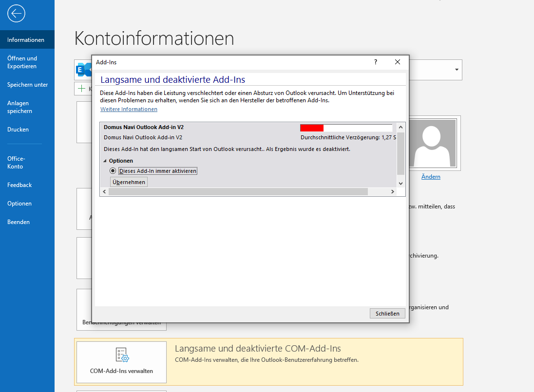Image resolution: width=534 pixels, height=392 pixels.
Task: Click the Add-Ins dialog help question mark
Action: 376,62
